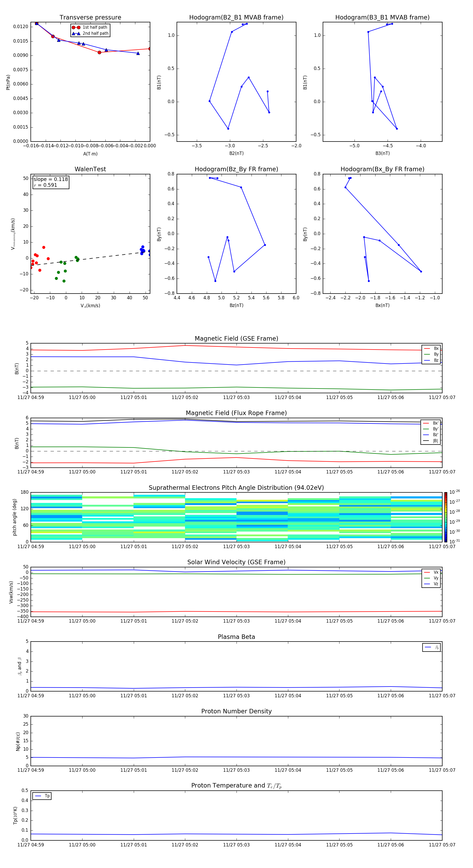473x868 pixels.
Task: Click the 'Bz(nT)' x-axis label
Action: pyautogui.click(x=236, y=305)
